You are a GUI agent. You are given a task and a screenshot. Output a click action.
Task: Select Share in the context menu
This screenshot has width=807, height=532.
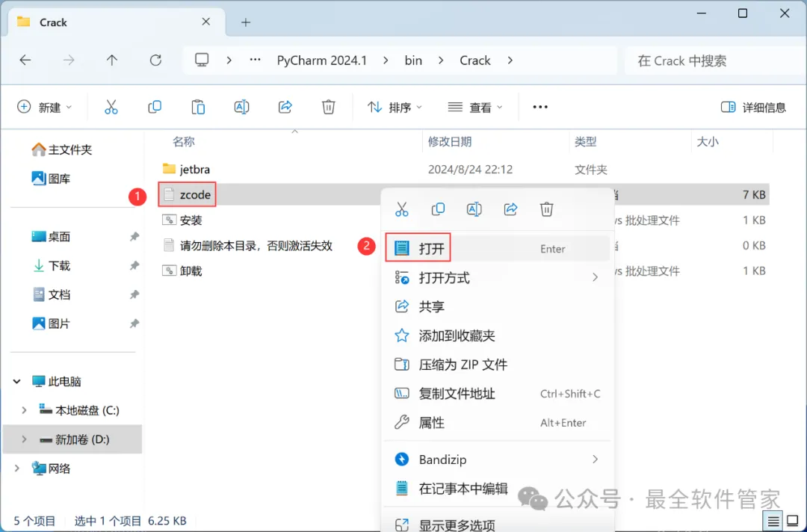497,306
